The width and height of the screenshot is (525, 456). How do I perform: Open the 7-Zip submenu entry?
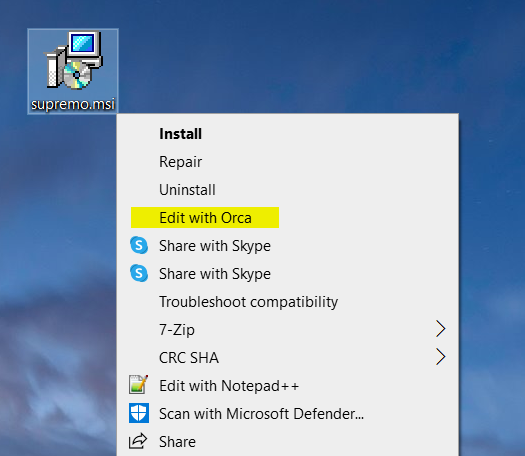[x=288, y=329]
